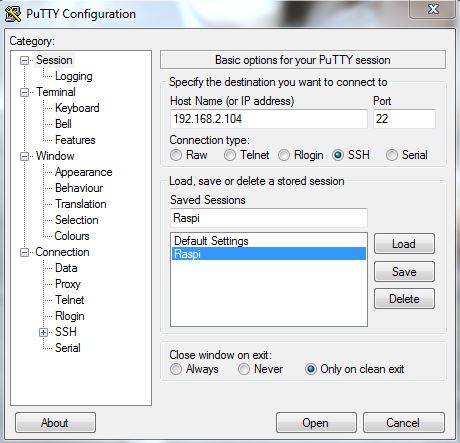Load the selected Raspi session
This screenshot has width=460, height=443.
[404, 244]
